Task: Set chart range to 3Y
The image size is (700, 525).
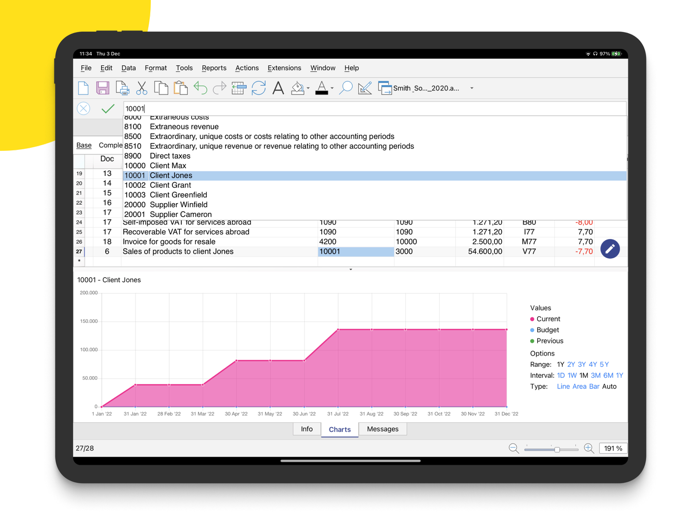Action: (582, 364)
